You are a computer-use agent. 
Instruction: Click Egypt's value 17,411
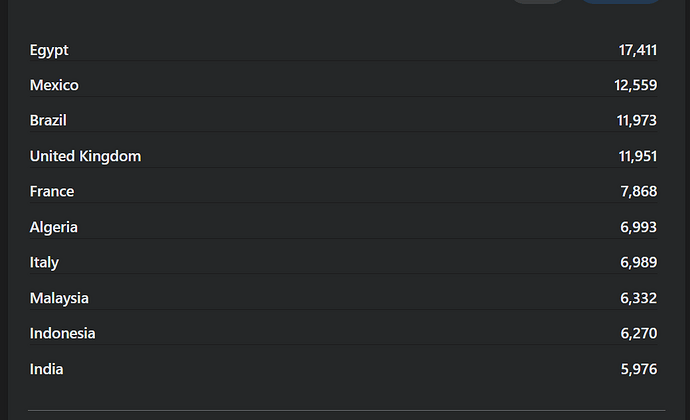pyautogui.click(x=638, y=50)
